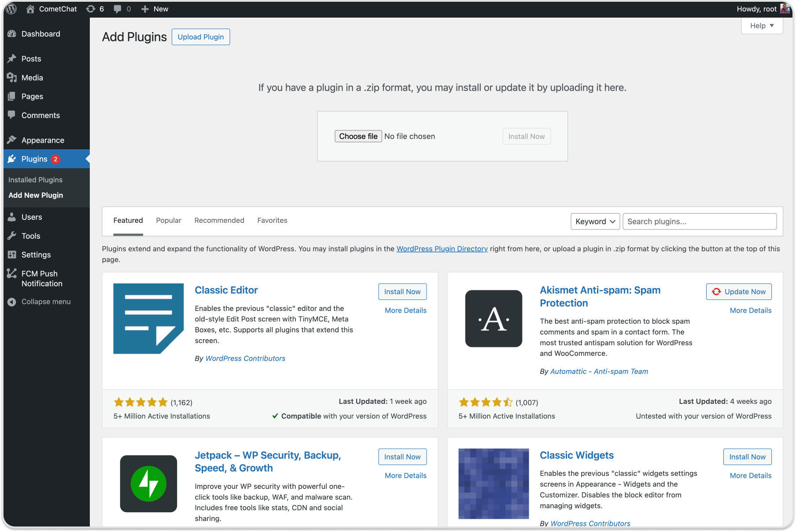Expand the Help dropdown panel
Viewport: 796px width, 532px height.
(762, 26)
